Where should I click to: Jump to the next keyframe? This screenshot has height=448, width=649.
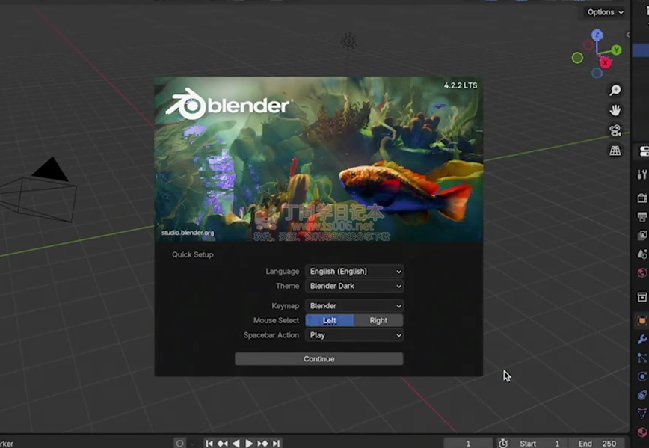(x=262, y=443)
